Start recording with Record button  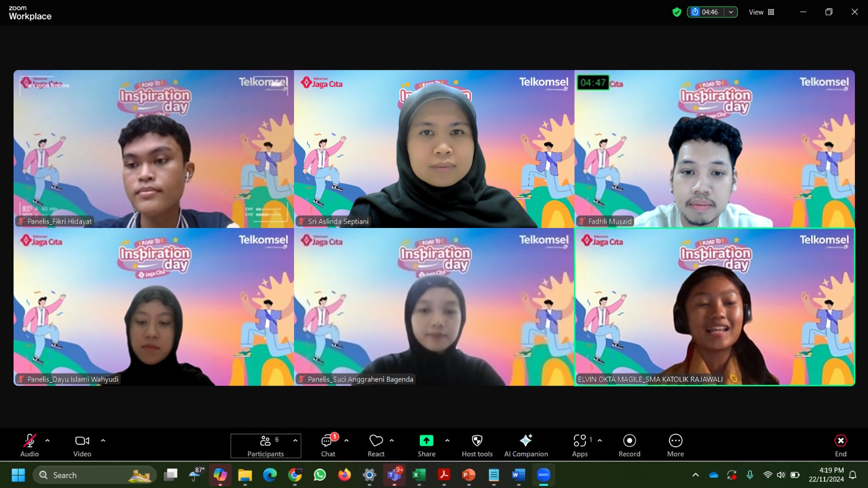coord(629,445)
